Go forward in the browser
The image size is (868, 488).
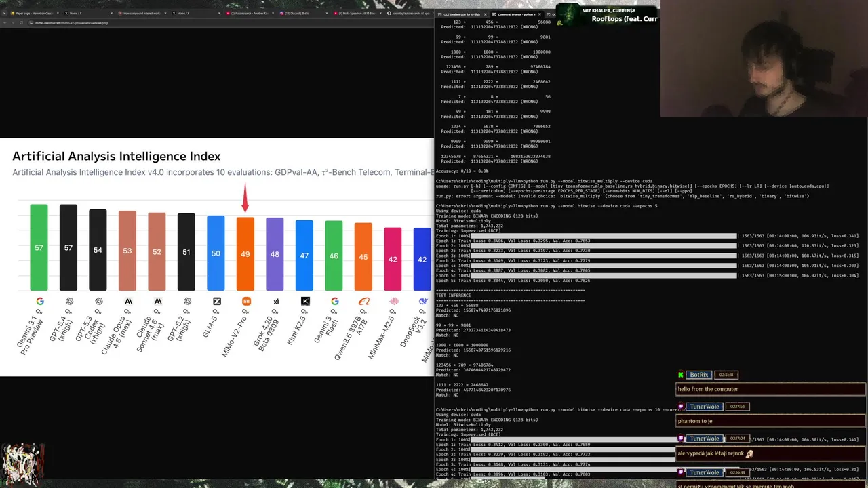pos(13,22)
